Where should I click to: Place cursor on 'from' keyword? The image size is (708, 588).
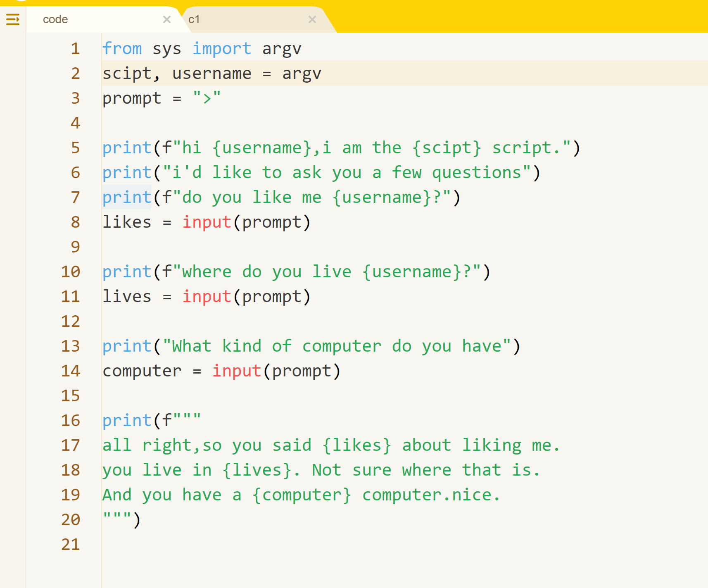[122, 49]
